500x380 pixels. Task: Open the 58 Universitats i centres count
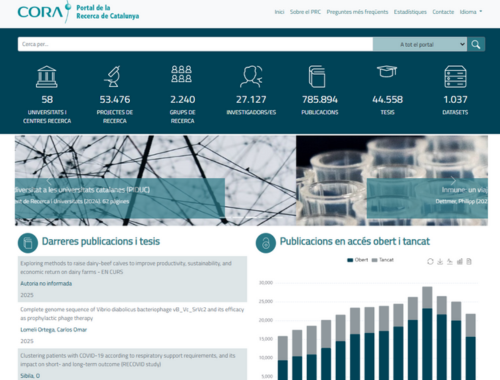(x=47, y=99)
